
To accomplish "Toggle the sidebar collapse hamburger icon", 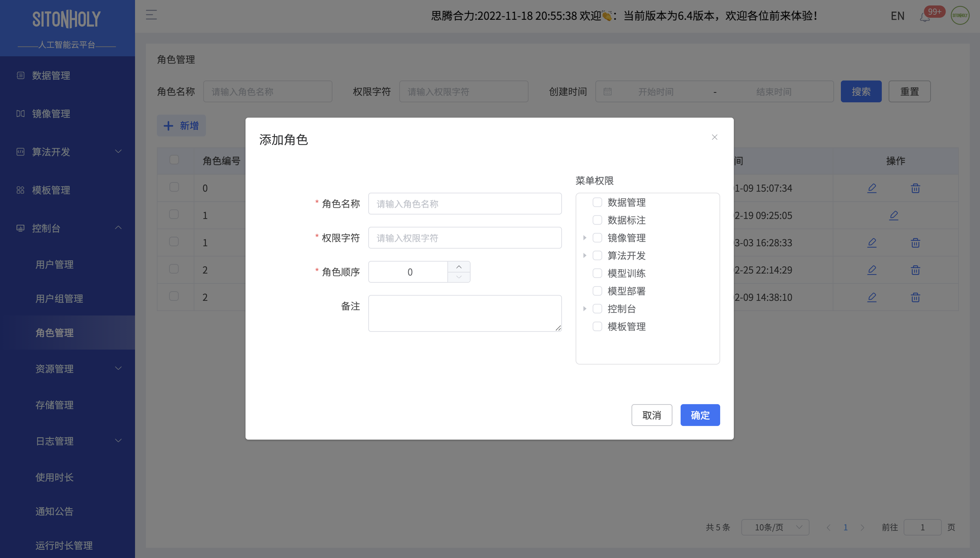I will (151, 15).
